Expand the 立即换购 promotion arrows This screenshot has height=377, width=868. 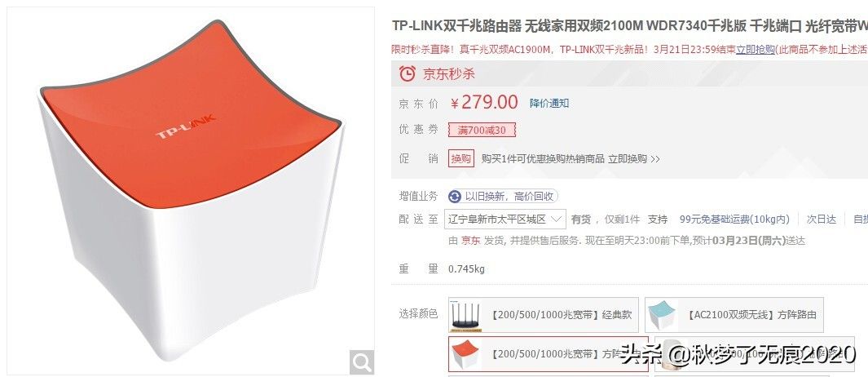coord(655,159)
